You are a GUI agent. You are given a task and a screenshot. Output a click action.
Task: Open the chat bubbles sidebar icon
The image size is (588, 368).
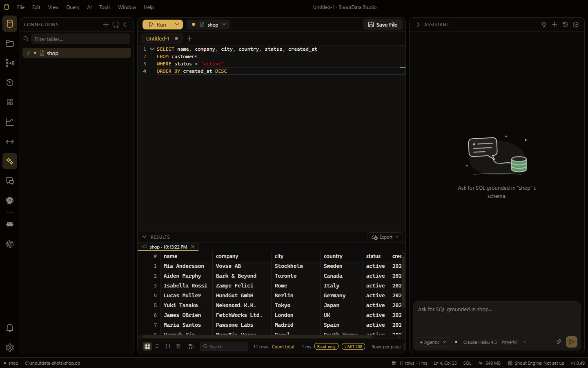10,181
